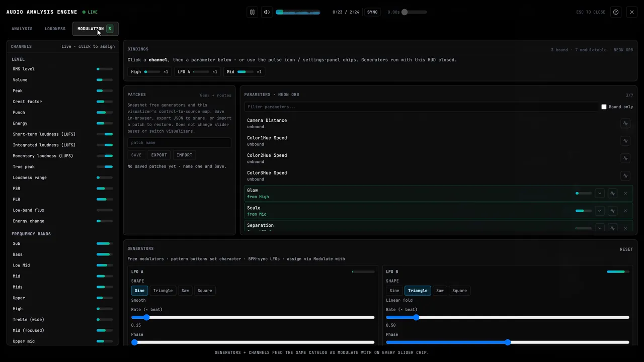Click the Export patch button
This screenshot has height=362, width=644.
pos(159,155)
